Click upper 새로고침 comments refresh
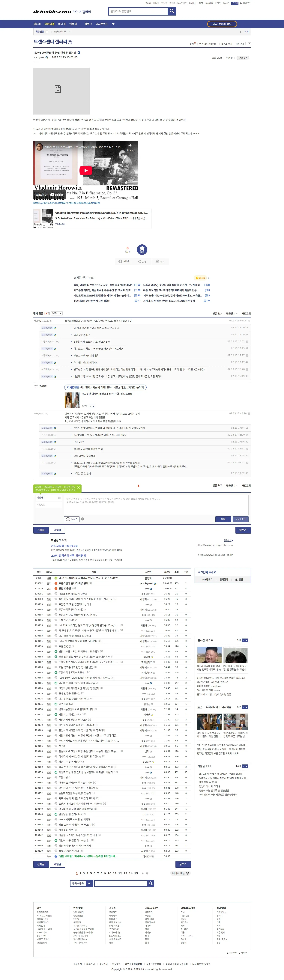284x980 pixels. (x=246, y=314)
